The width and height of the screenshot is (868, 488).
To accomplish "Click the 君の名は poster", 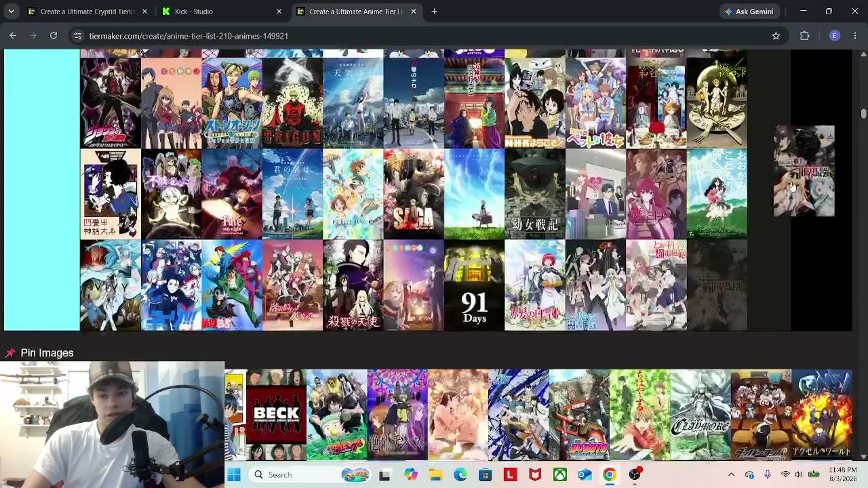I will click(292, 195).
